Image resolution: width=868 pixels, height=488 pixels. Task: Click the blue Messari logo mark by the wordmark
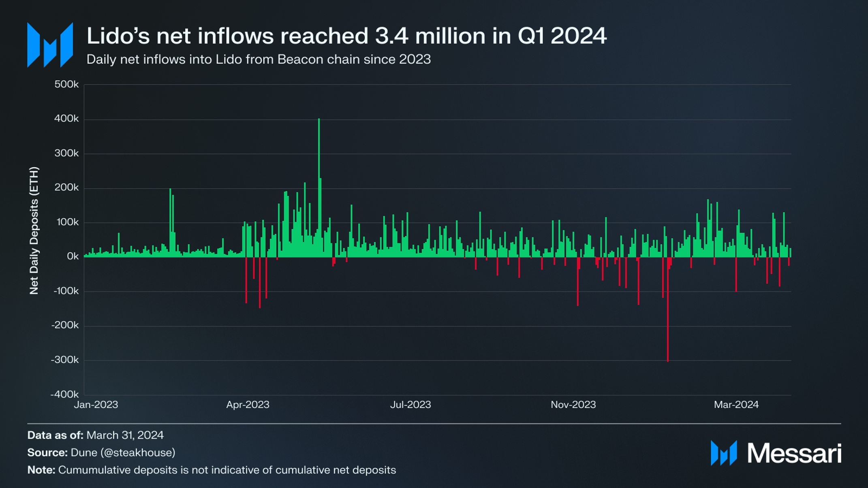pos(724,453)
